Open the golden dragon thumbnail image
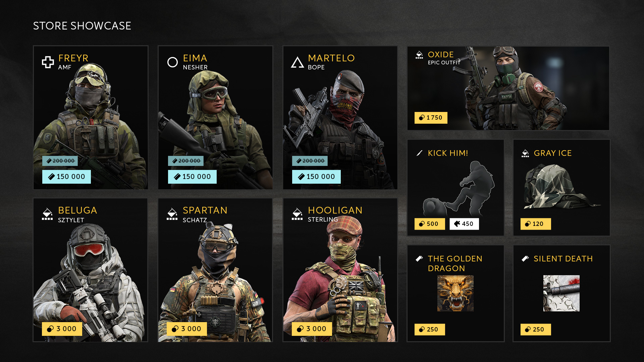Screen dimensions: 644x362 click(455, 293)
